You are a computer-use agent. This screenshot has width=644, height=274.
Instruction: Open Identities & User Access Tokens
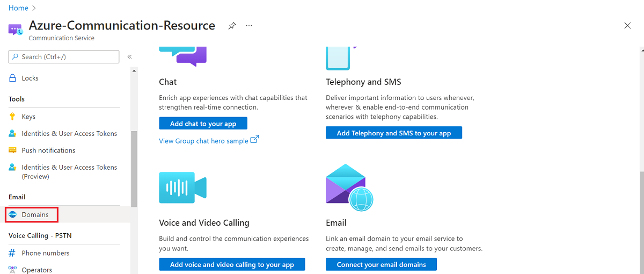pos(69,133)
